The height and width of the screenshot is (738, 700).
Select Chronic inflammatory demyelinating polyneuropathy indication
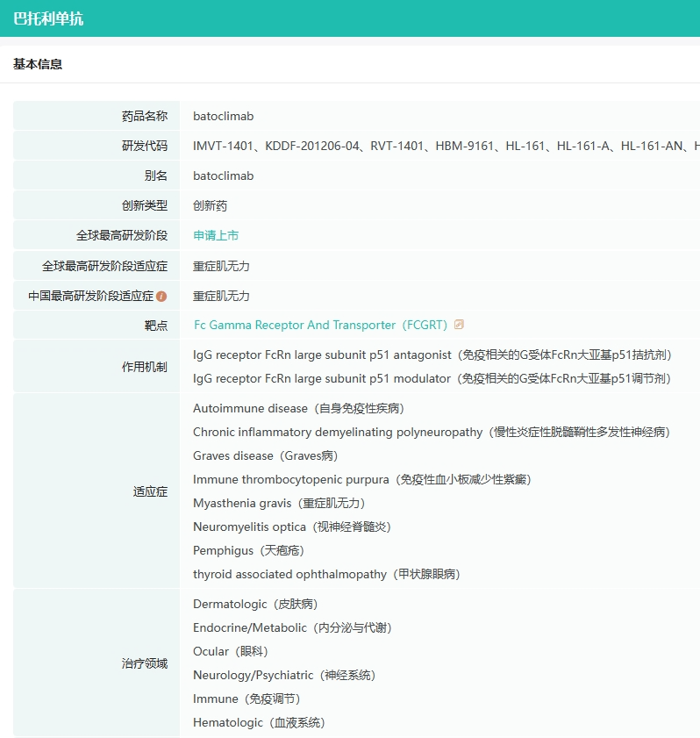[x=430, y=432]
